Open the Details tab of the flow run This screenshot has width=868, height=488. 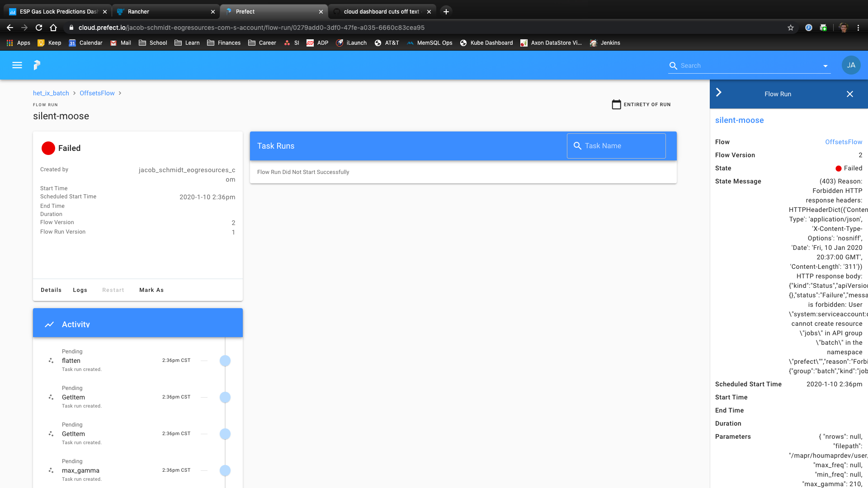click(x=51, y=290)
